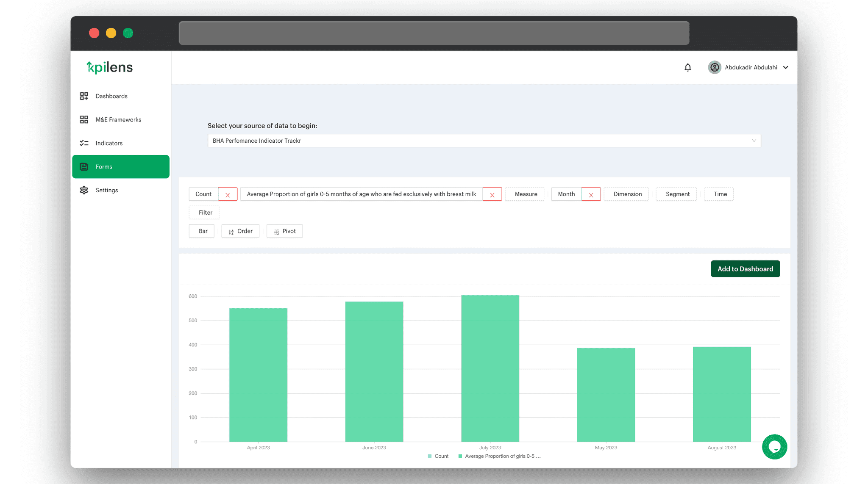Click the Settings gear icon

tap(84, 190)
